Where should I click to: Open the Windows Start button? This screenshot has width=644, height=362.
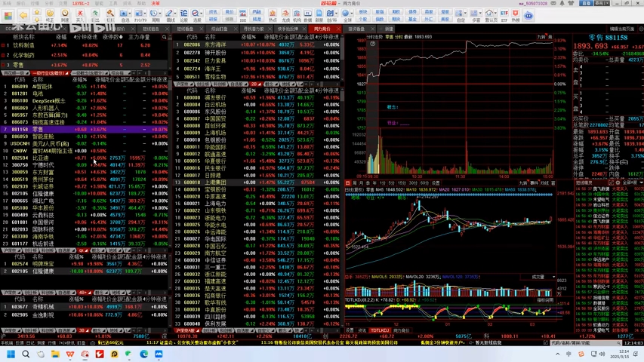[11, 354]
